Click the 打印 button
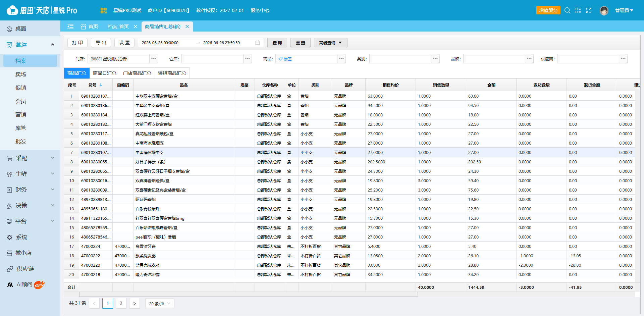The image size is (644, 316). (x=77, y=43)
